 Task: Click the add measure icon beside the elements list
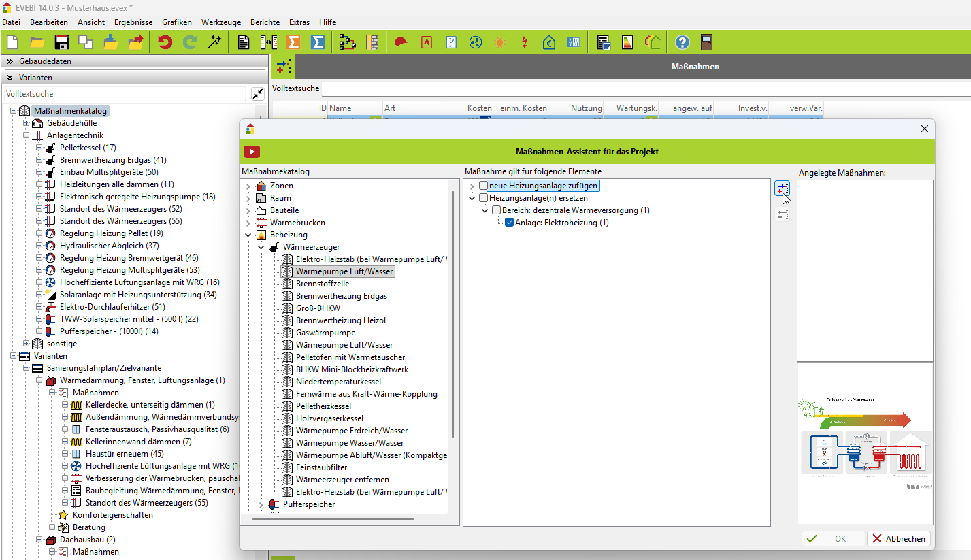pos(782,189)
